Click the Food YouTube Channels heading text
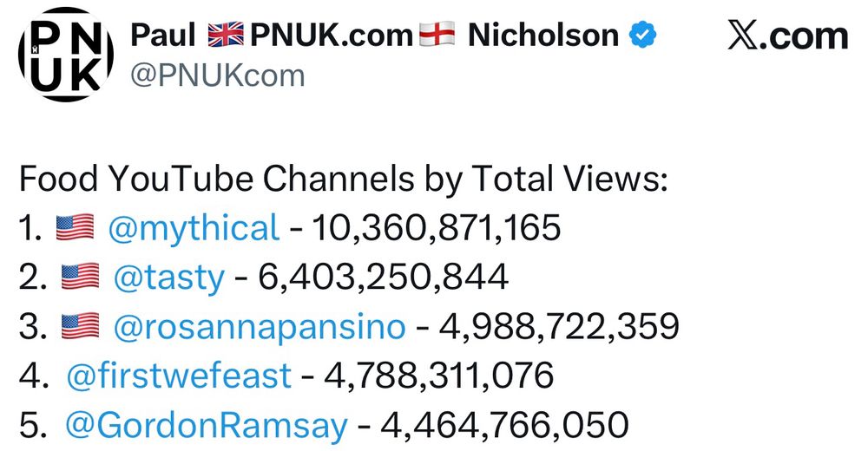The image size is (868, 451). coord(343,180)
